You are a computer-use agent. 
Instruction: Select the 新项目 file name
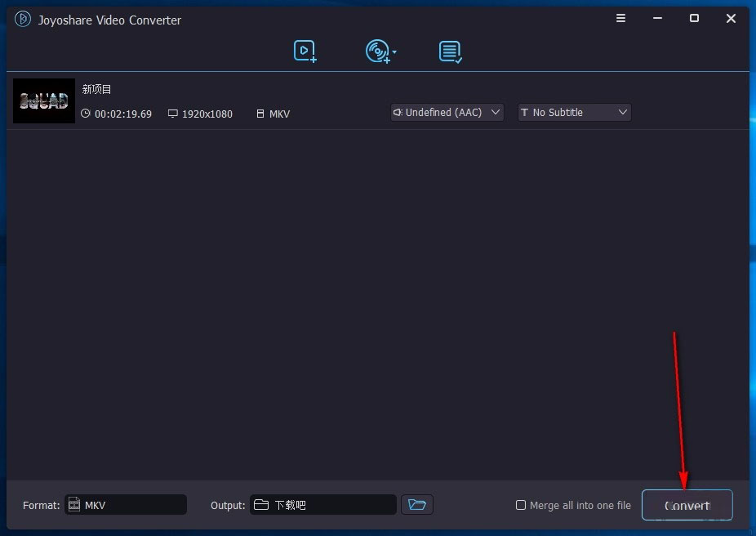coord(96,89)
